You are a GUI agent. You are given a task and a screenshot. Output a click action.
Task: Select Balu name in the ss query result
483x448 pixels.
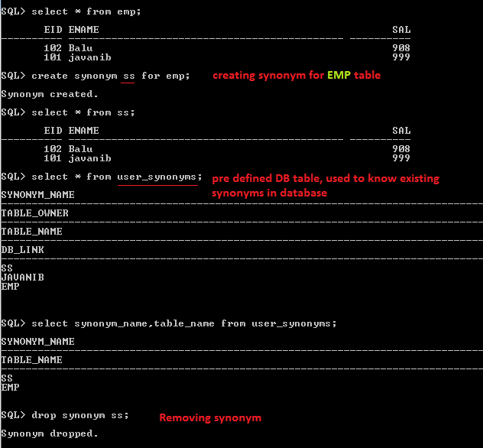80,149
